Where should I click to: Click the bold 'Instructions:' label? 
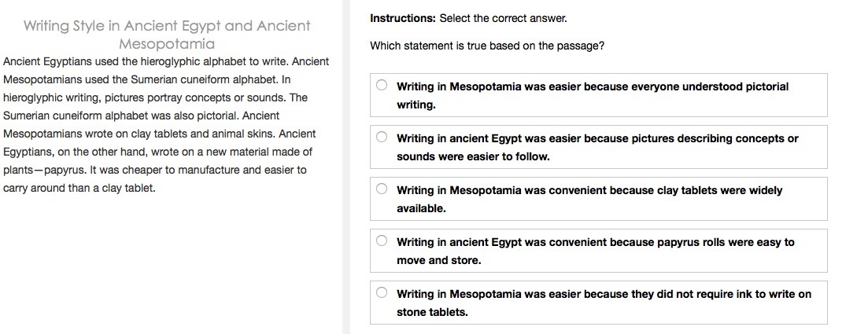coord(403,18)
